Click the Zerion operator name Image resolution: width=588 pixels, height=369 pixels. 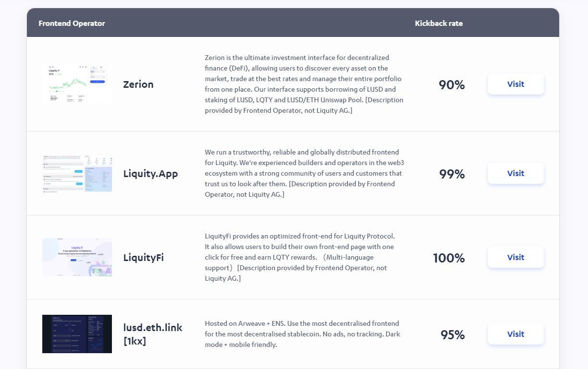pyautogui.click(x=138, y=84)
